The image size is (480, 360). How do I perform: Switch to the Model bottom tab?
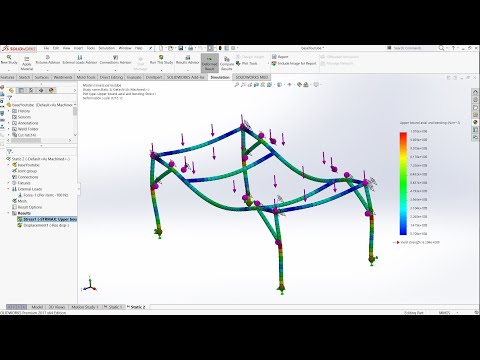tap(37, 307)
